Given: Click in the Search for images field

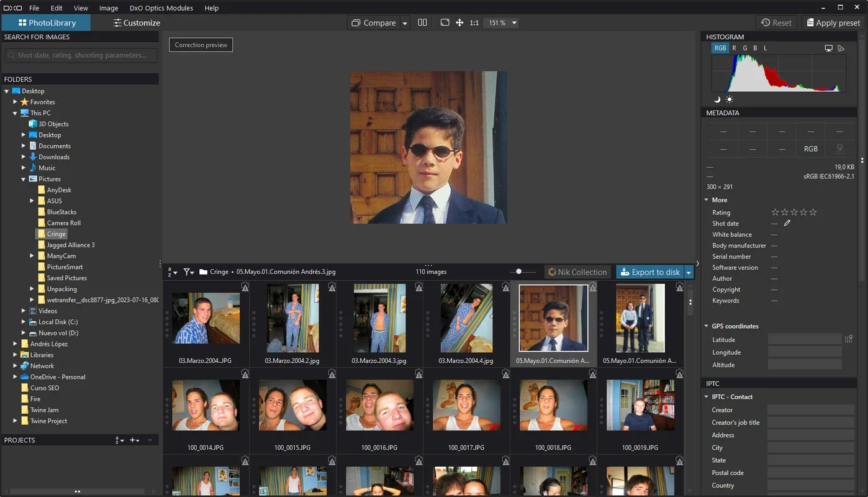Looking at the screenshot, I should tap(81, 55).
